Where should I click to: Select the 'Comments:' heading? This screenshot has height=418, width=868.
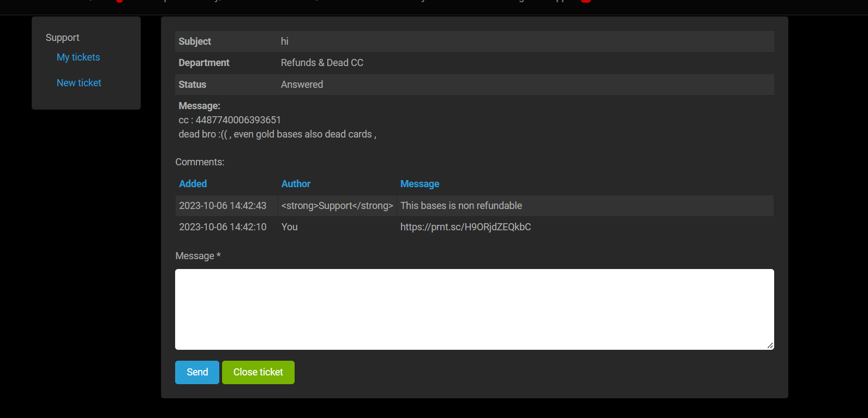200,162
